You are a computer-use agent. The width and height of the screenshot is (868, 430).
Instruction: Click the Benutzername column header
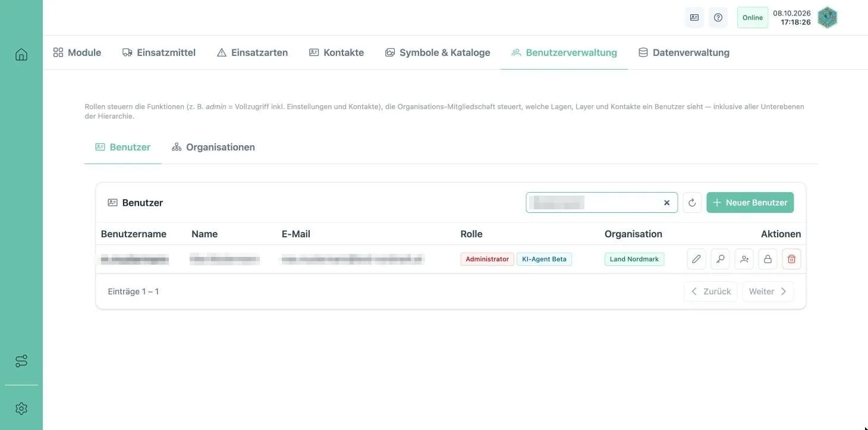tap(134, 234)
